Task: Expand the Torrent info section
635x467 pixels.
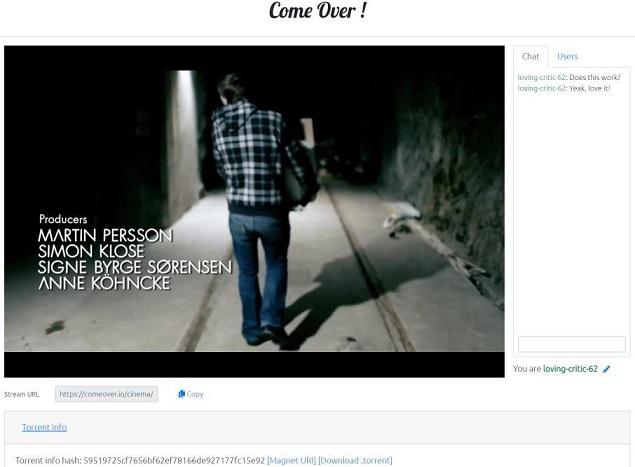Action: (x=44, y=427)
